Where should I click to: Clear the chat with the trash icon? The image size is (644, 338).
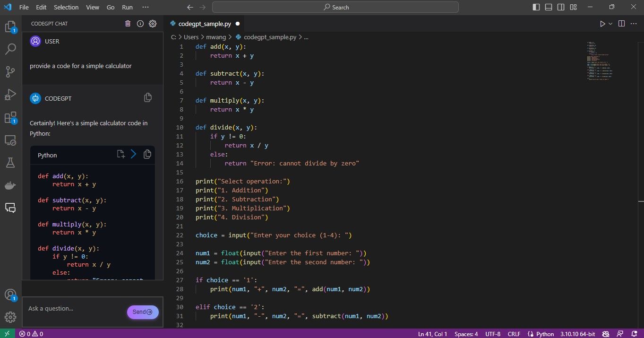tap(128, 23)
